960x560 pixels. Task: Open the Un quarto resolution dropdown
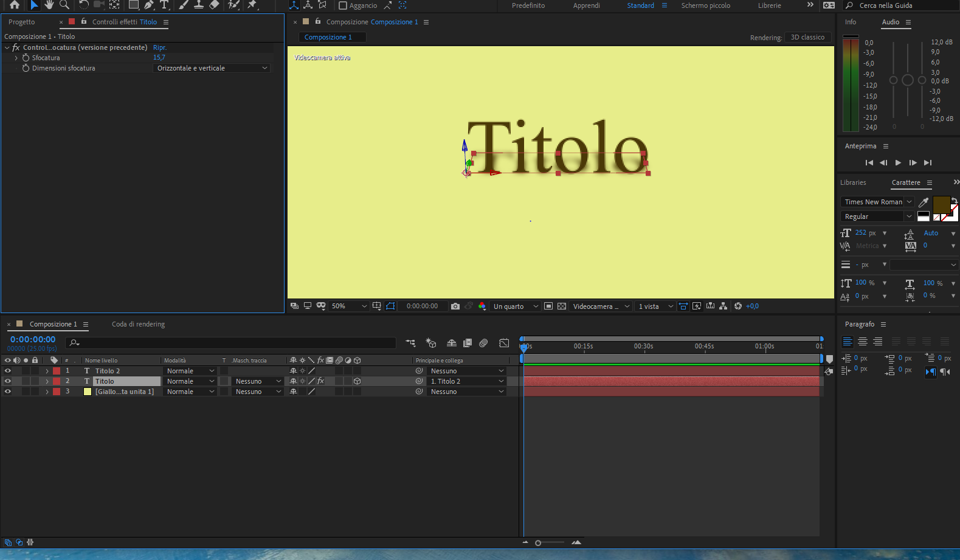click(516, 306)
